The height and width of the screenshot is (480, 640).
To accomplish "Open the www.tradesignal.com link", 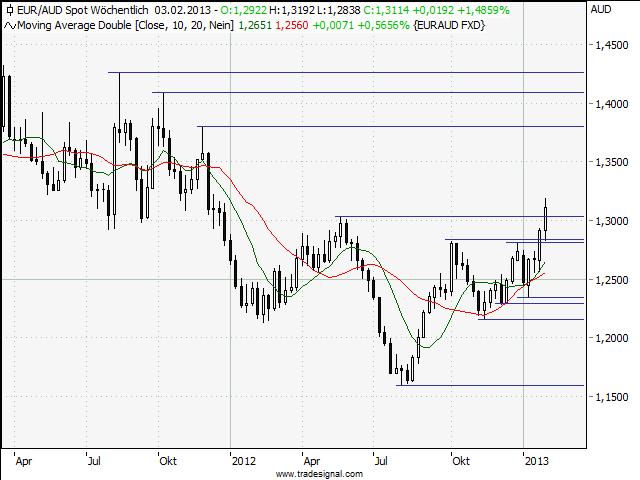I will [319, 474].
